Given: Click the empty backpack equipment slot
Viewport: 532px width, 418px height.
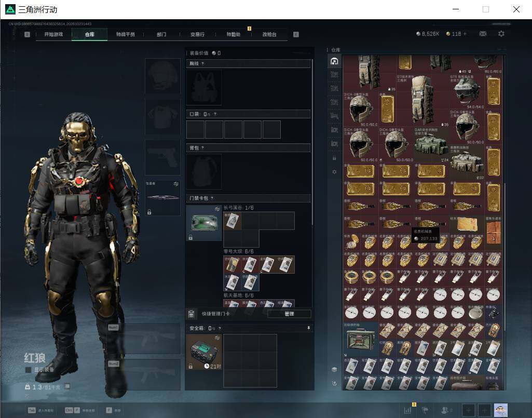Looking at the screenshot, I should [204, 171].
